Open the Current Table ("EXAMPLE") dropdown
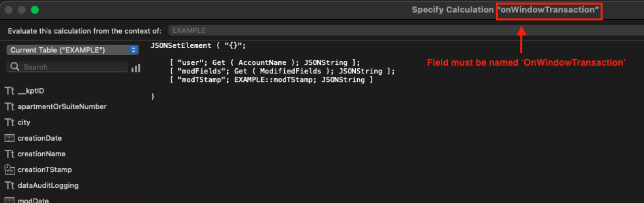 (x=73, y=50)
